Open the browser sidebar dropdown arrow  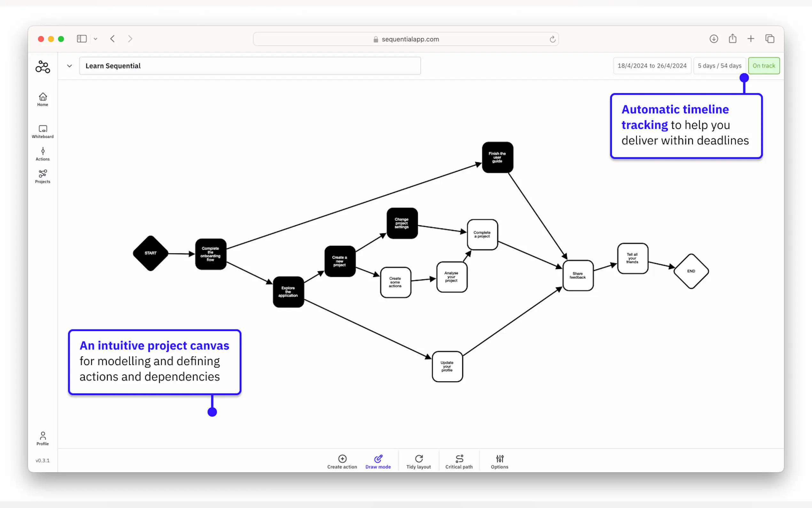coord(96,39)
